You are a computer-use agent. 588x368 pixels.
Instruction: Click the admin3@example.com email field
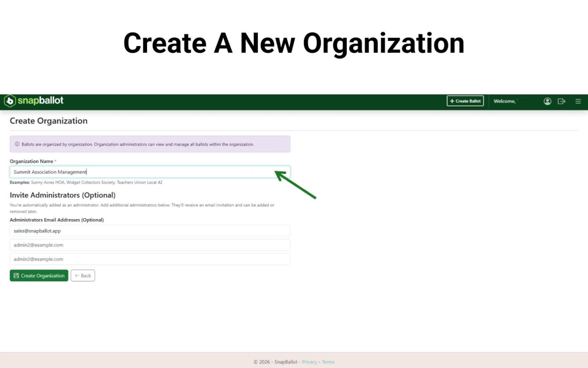tap(150, 259)
